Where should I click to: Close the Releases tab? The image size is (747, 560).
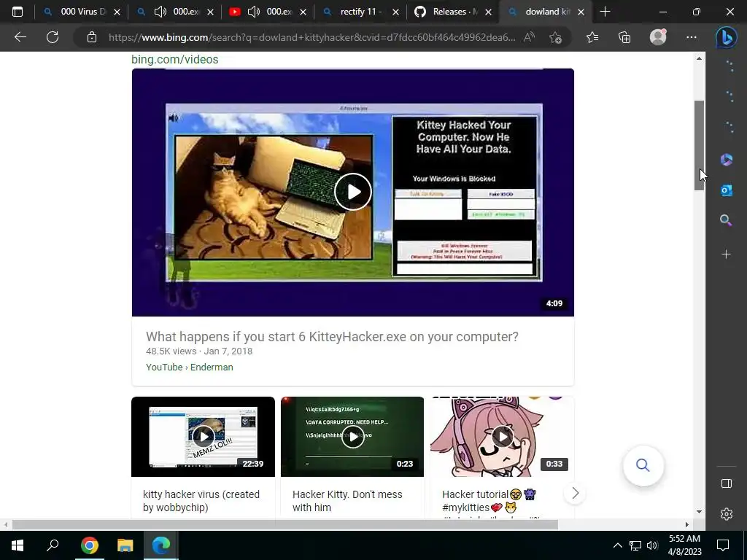click(488, 12)
